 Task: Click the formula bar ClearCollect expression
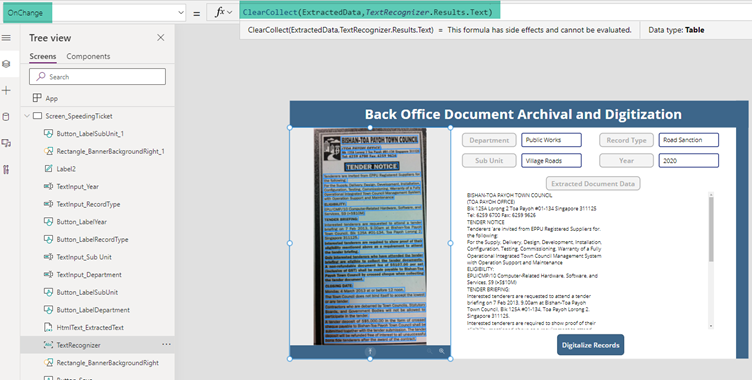click(x=368, y=12)
